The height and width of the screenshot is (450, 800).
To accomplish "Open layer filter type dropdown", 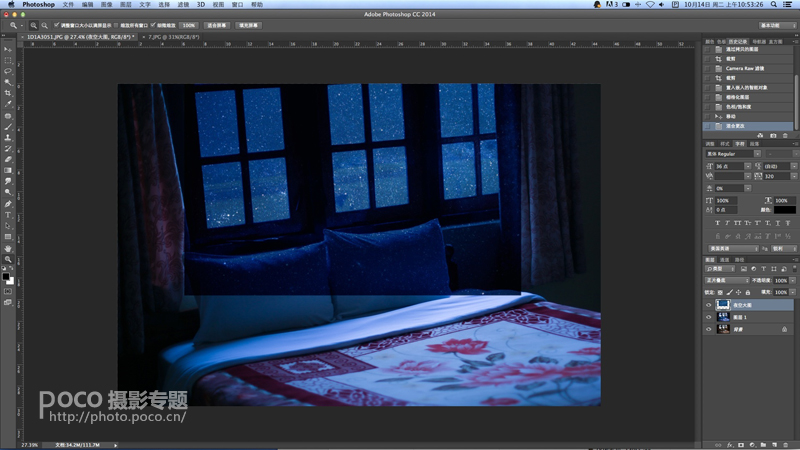I will click(720, 269).
